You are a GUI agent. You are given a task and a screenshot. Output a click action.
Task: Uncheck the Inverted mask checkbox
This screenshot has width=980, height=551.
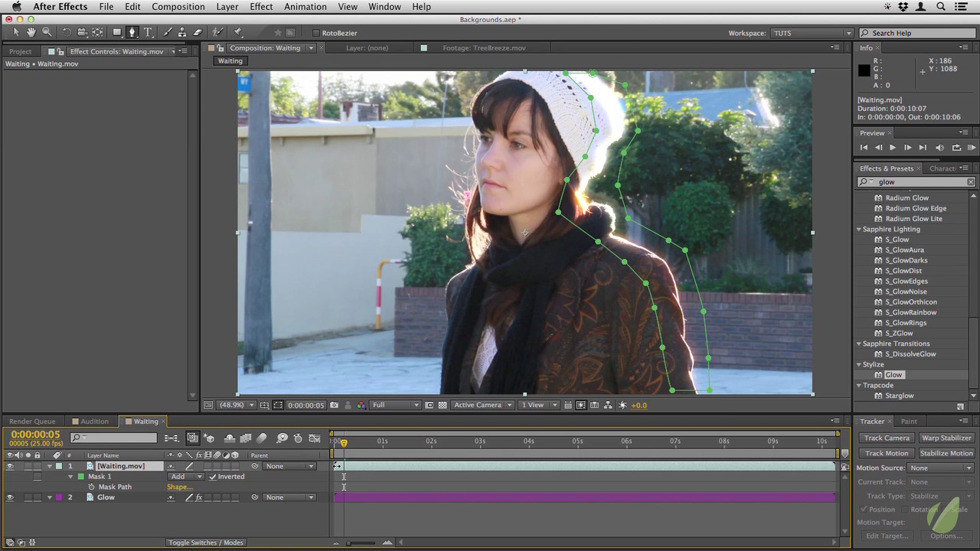tap(213, 476)
